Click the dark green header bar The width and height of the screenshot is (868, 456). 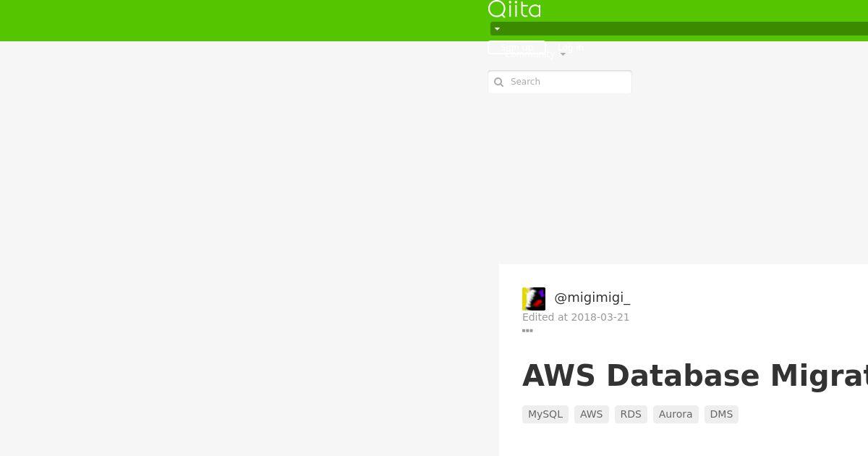coord(679,29)
